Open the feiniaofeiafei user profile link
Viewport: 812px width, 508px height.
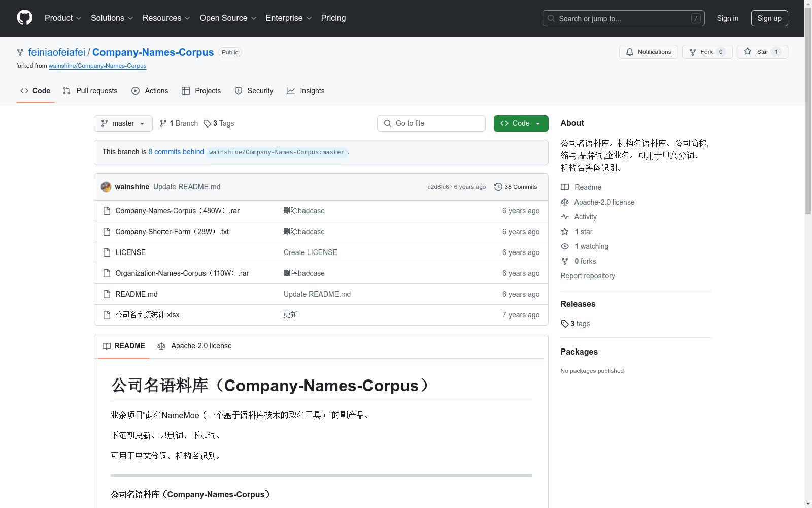tap(57, 52)
